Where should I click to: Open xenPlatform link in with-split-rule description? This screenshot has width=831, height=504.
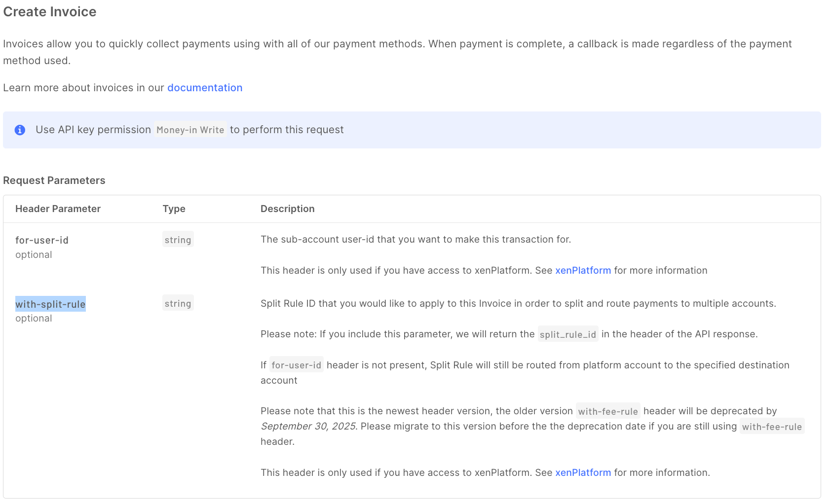(x=583, y=472)
